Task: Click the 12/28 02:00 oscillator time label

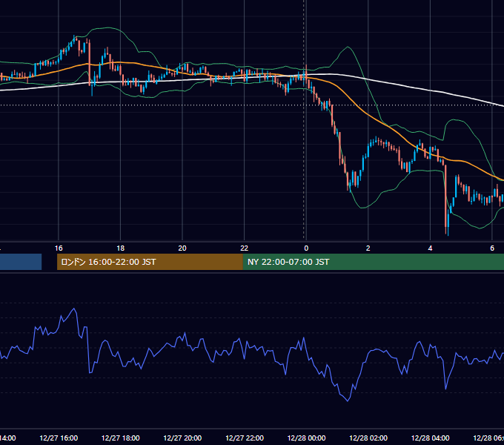Action: [x=368, y=438]
